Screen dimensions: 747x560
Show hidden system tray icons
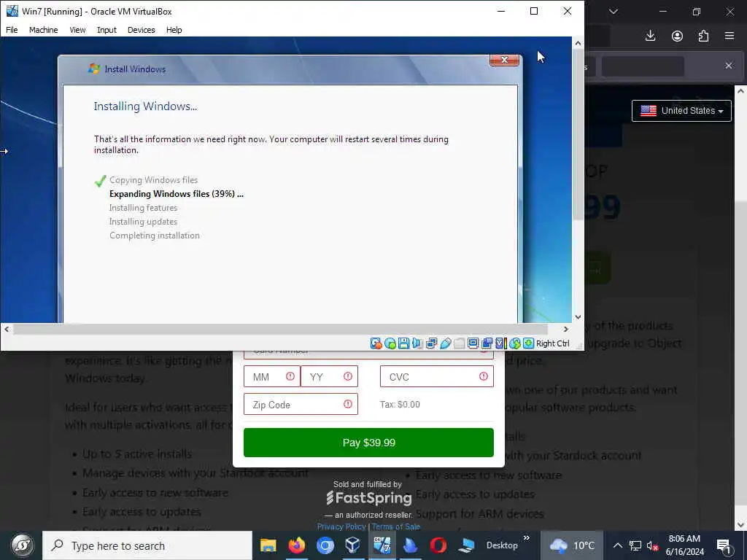pos(617,545)
